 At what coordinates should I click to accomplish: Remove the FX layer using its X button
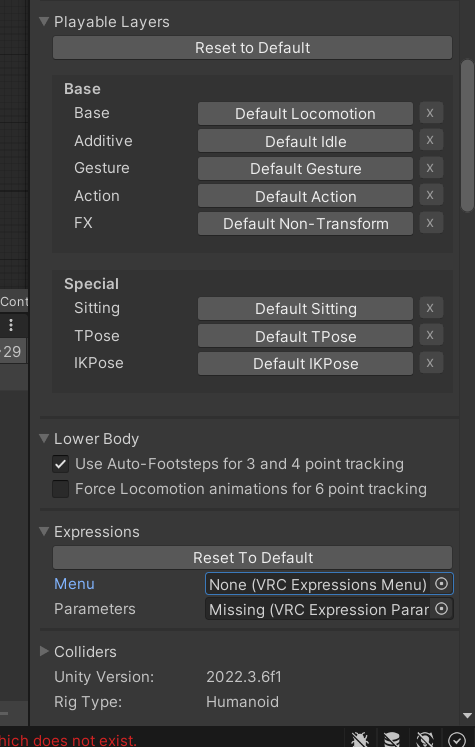(431, 223)
